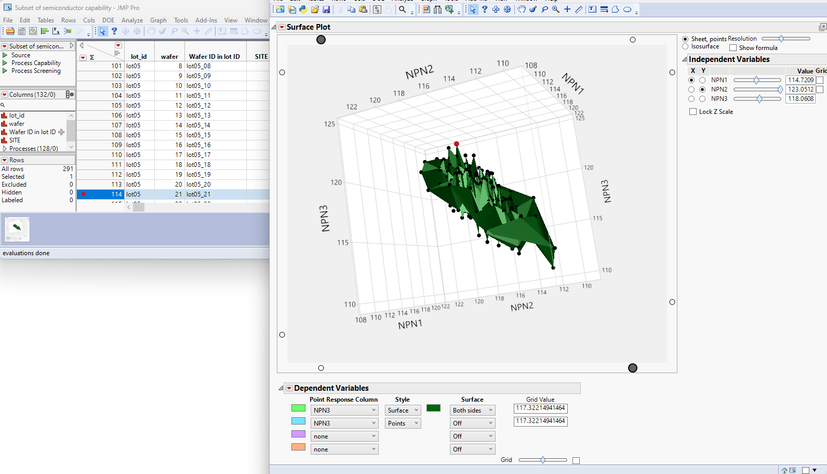Select the help question mark tool
This screenshot has height=474, width=827.
tap(484, 10)
